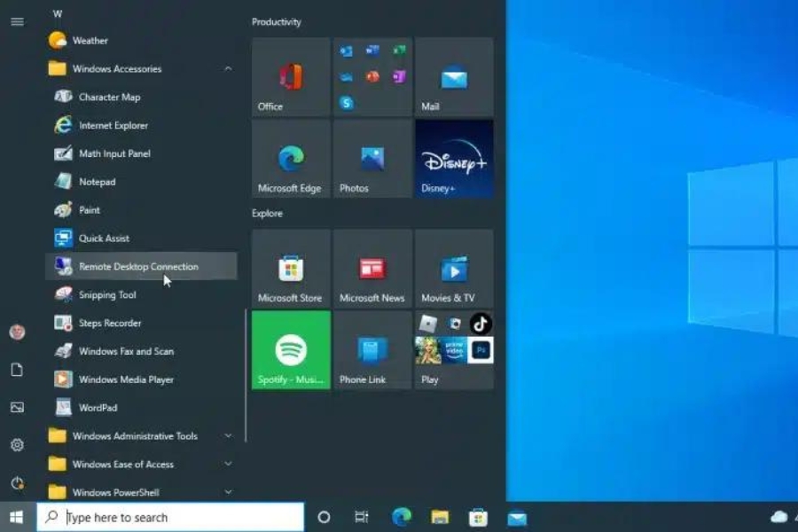798x532 pixels.
Task: Click the Explore group heading
Action: pos(267,214)
